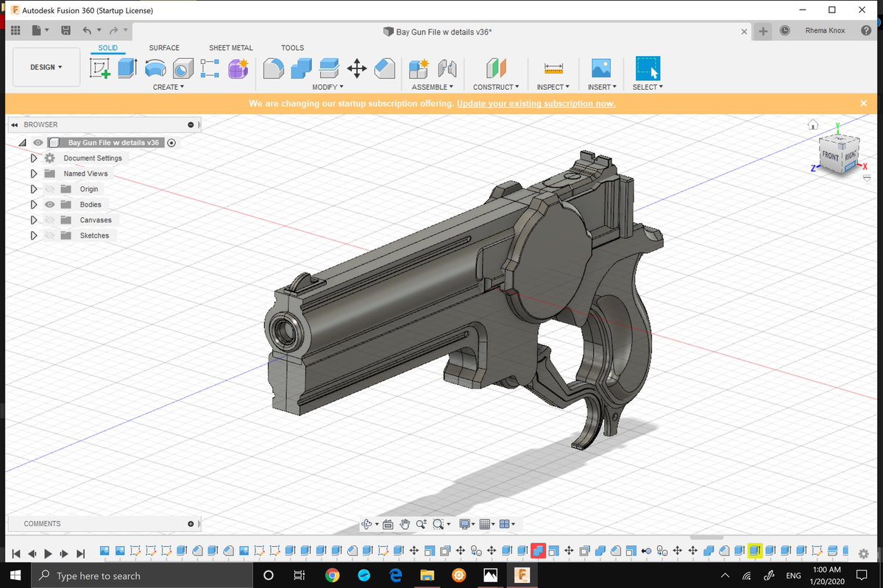
Task: Select the Revolve tool in toolbar
Action: [155, 68]
